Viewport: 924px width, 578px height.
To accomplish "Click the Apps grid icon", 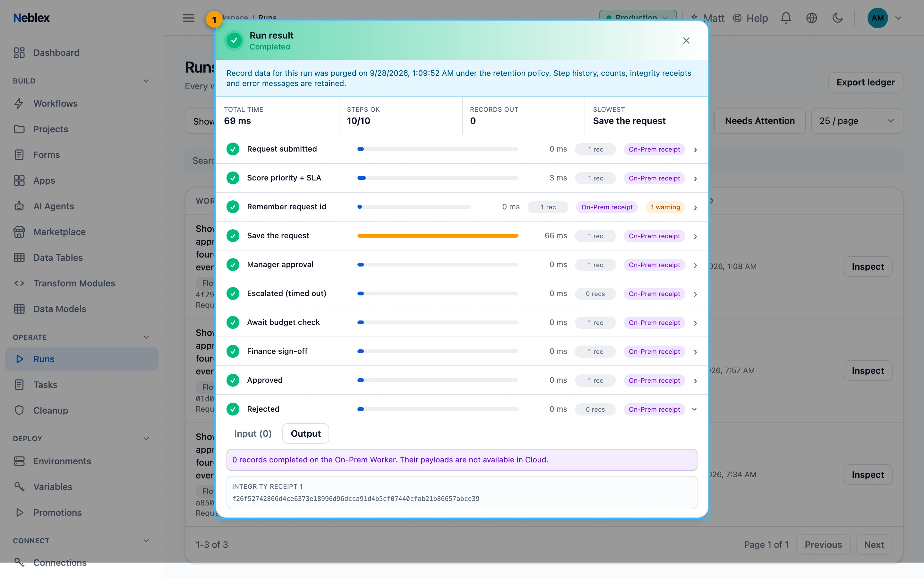I will click(19, 180).
